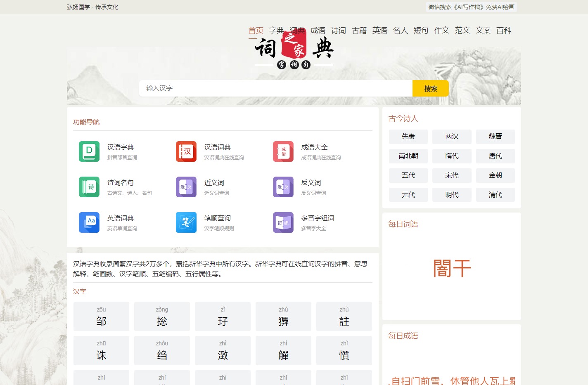588x385 pixels.
Task: Open the 多音字组词 text link
Action: coord(318,218)
